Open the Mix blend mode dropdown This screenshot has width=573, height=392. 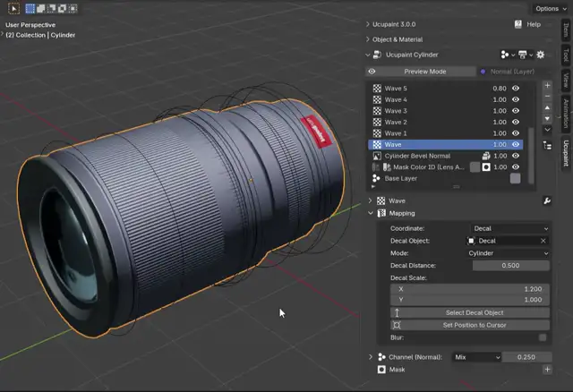[x=476, y=357]
